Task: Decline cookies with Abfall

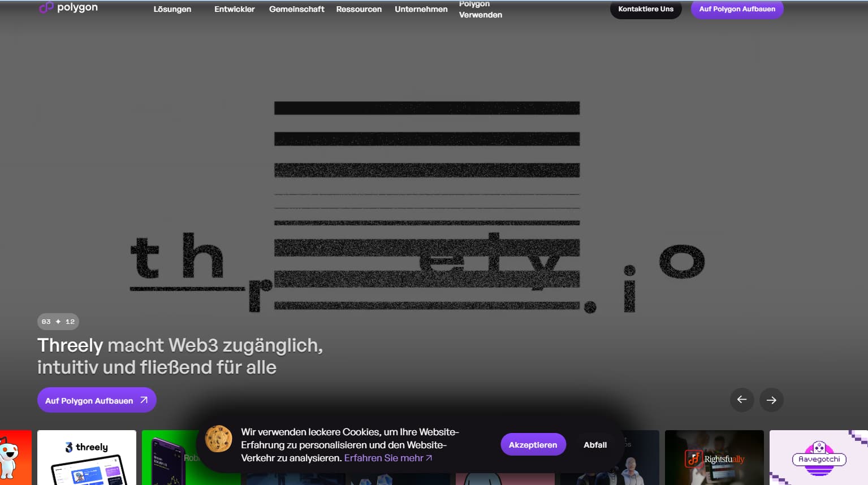Action: click(595, 445)
